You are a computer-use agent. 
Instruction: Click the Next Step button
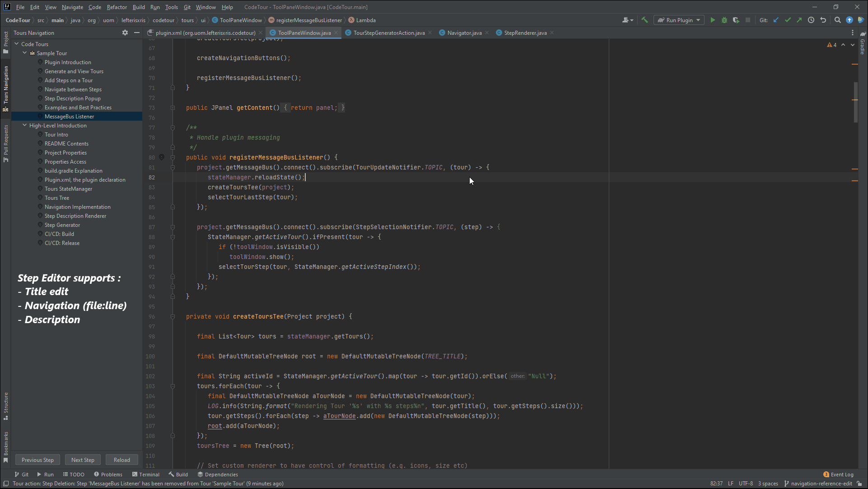[83, 460]
